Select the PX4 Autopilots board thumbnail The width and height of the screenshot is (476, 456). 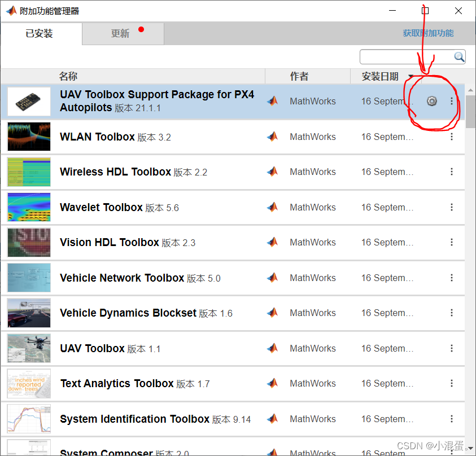29,102
